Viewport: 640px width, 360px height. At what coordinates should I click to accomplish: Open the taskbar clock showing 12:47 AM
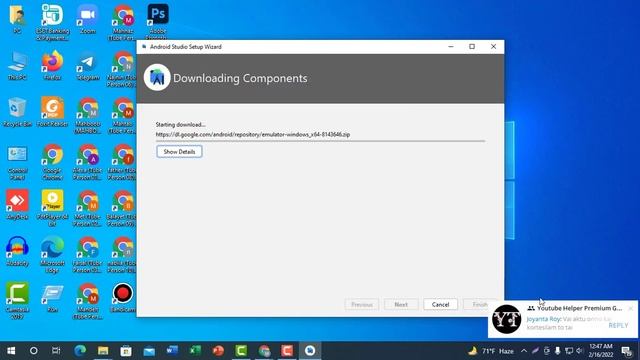click(x=600, y=351)
